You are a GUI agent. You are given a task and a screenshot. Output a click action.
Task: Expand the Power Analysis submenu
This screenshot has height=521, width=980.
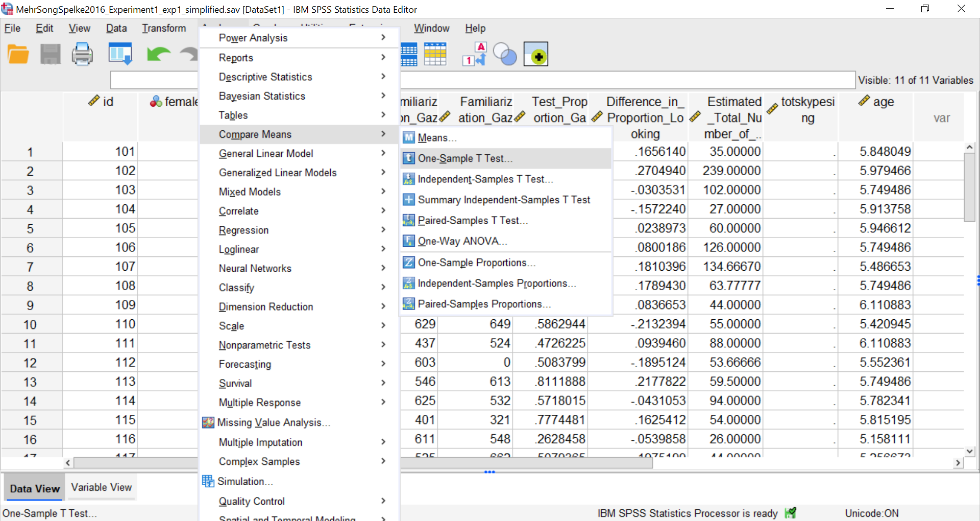[x=299, y=38]
